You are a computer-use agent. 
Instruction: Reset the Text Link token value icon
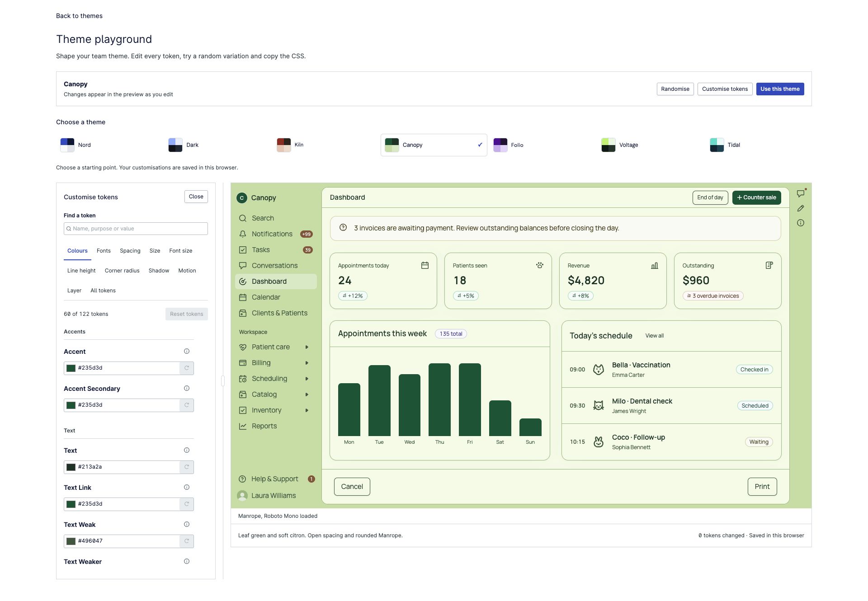pyautogui.click(x=187, y=504)
